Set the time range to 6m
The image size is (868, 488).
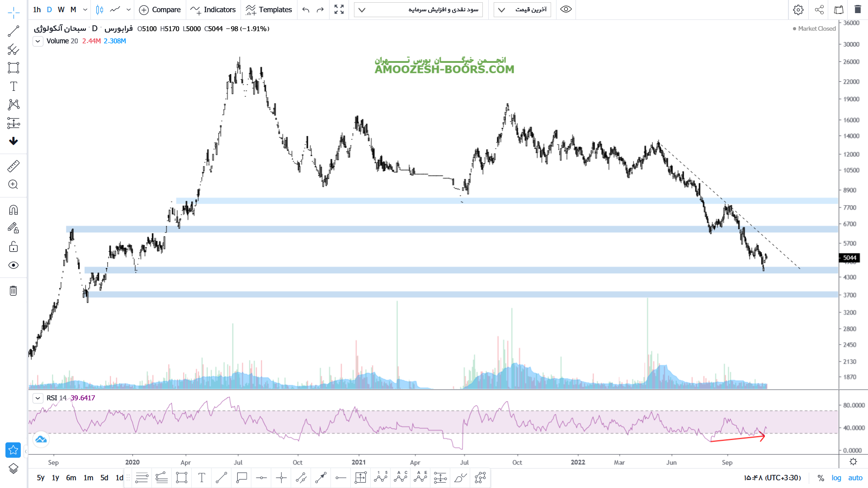point(71,478)
